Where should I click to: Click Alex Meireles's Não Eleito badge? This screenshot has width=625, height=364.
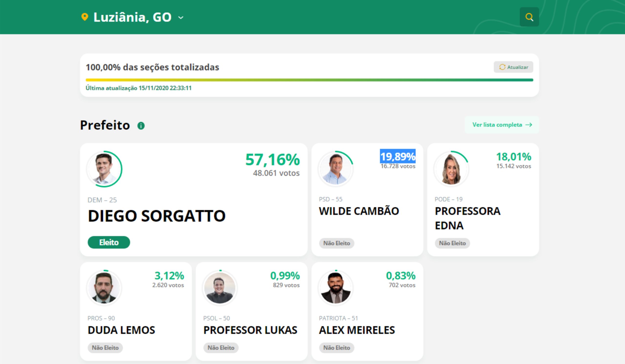pyautogui.click(x=336, y=348)
